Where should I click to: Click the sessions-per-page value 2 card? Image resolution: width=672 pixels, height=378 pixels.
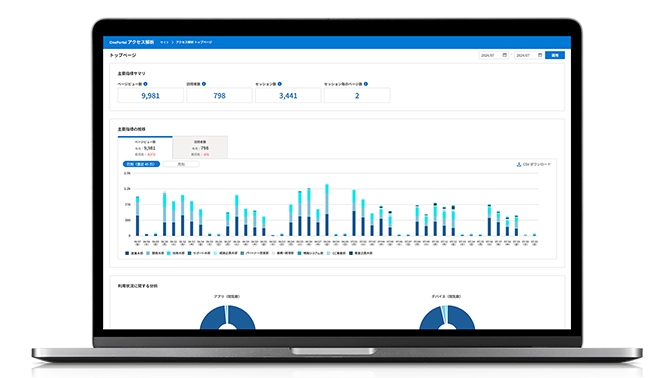(x=357, y=95)
